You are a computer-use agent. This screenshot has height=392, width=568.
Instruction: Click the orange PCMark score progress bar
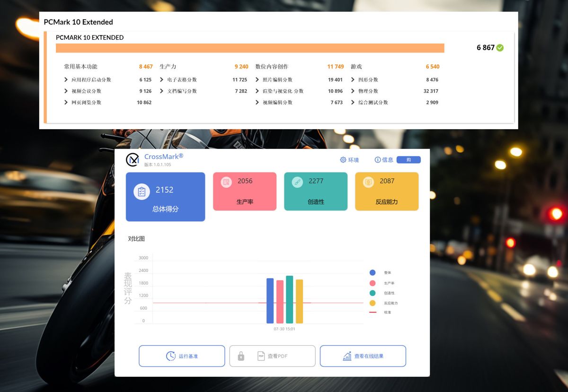(x=250, y=48)
